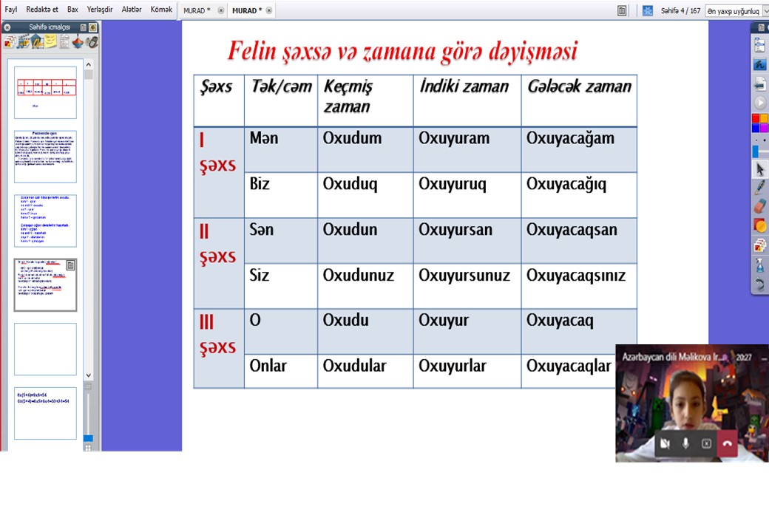The height and width of the screenshot is (532, 769).
Task: Open the Fayl menu
Action: (x=11, y=10)
